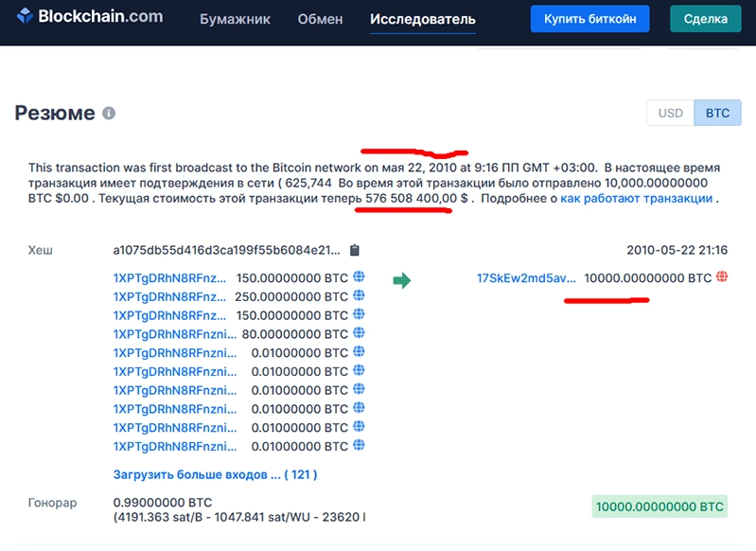
Task: Open the Обмен menu item
Action: (x=320, y=19)
